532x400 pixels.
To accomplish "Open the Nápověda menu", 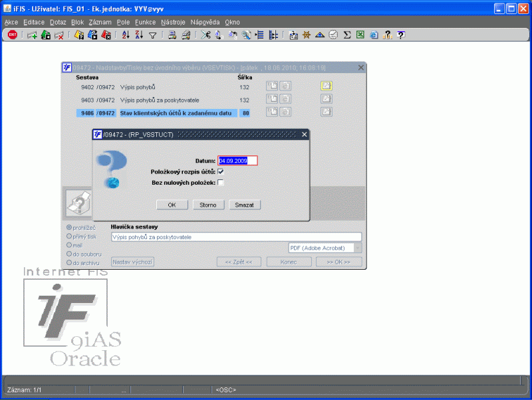I will point(205,23).
